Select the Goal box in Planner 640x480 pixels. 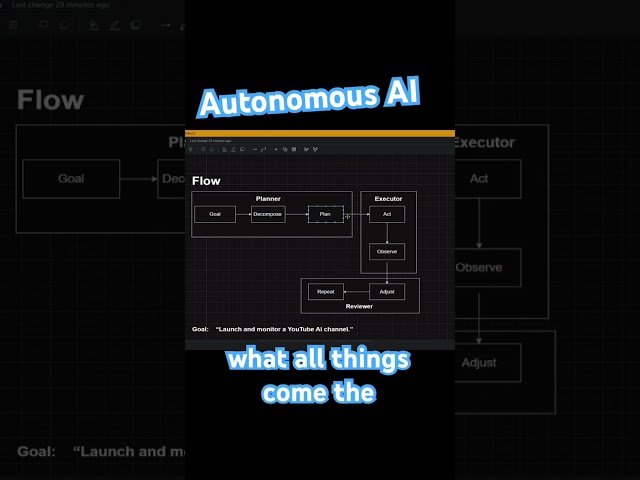point(215,214)
